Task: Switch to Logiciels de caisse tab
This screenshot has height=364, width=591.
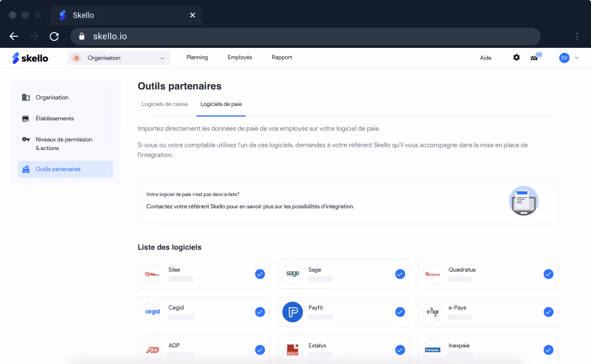Action: click(x=165, y=104)
